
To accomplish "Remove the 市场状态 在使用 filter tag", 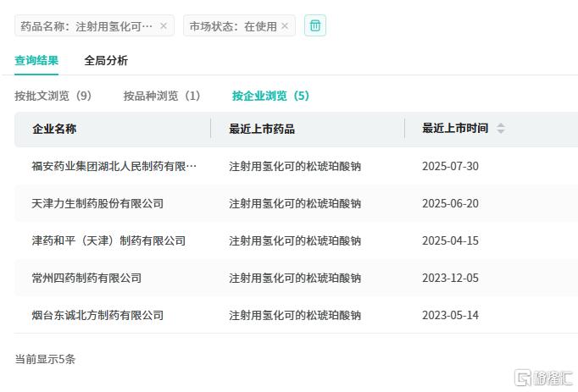I will coord(285,26).
